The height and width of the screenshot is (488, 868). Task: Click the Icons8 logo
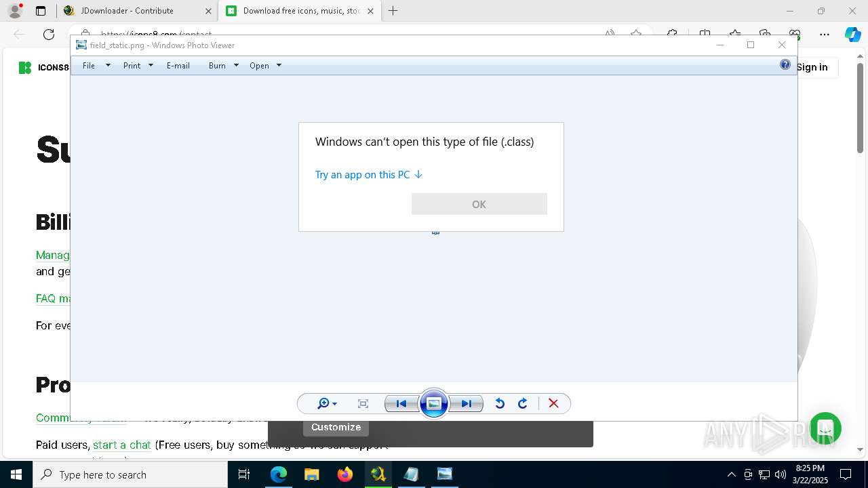point(43,67)
